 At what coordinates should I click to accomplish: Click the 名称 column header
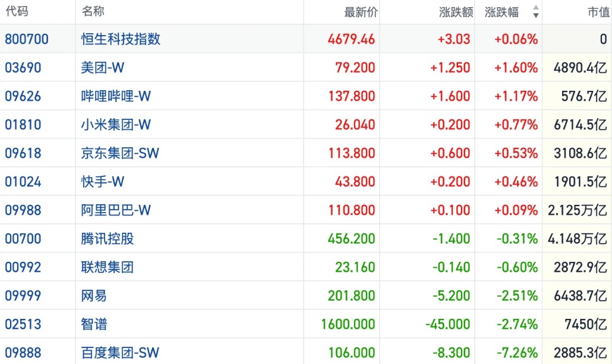tap(93, 11)
